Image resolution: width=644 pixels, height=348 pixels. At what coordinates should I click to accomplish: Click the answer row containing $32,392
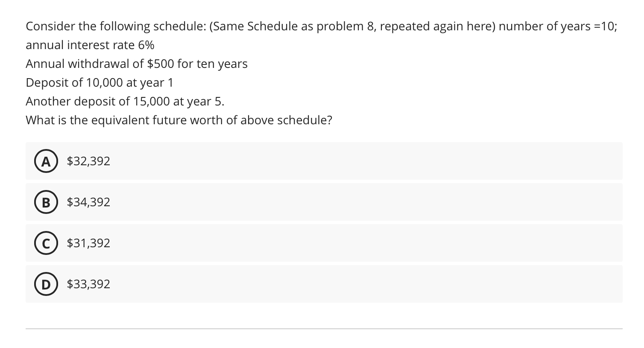pos(324,161)
